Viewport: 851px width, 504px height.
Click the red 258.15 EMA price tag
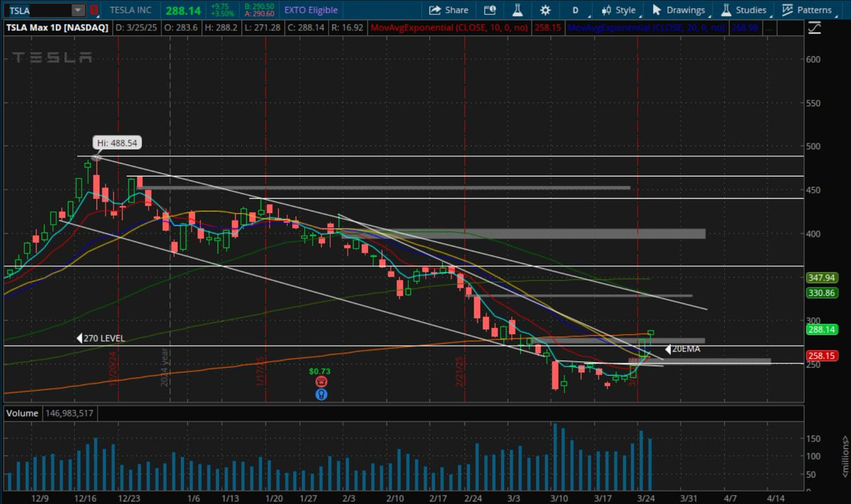[821, 356]
